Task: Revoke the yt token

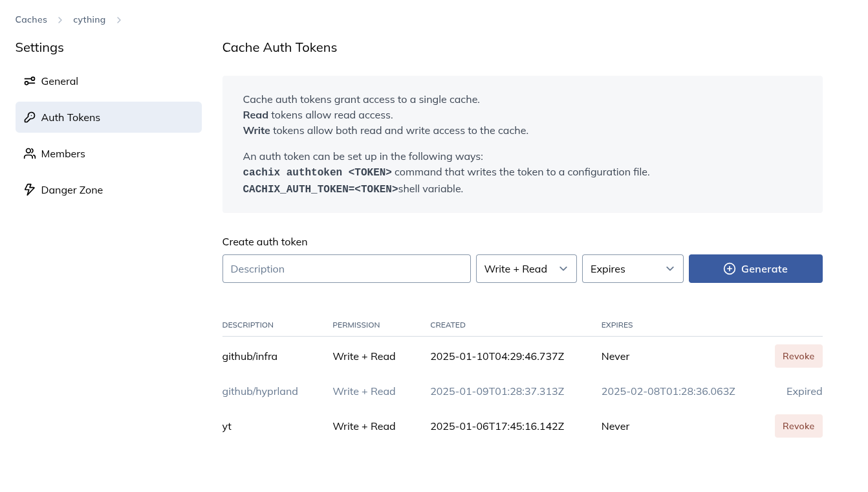Action: [x=798, y=426]
